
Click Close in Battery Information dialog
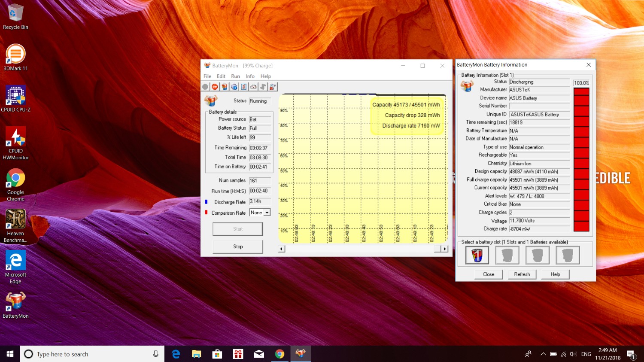(x=489, y=274)
